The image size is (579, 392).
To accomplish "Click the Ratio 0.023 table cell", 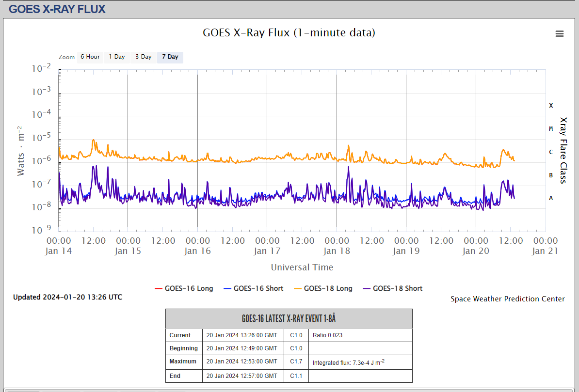I will tap(327, 335).
